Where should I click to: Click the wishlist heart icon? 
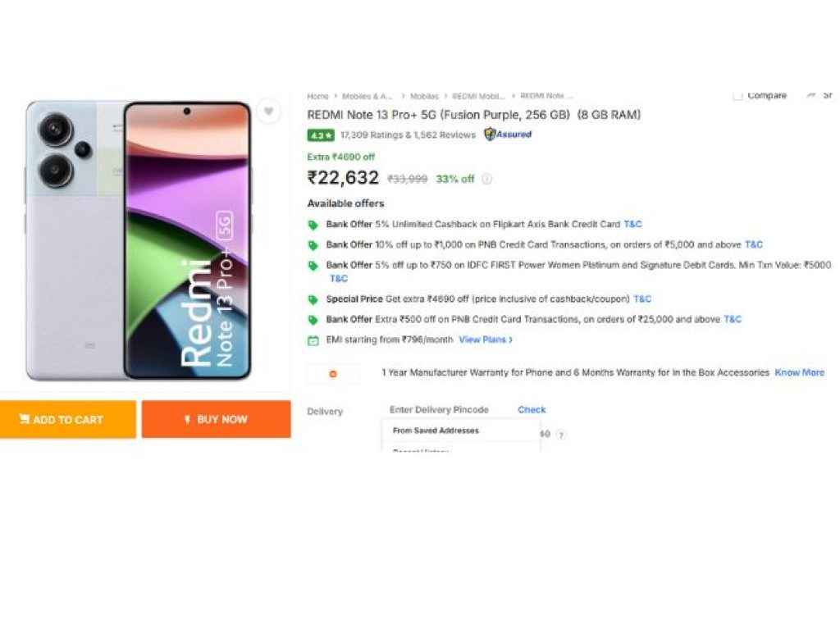(269, 112)
